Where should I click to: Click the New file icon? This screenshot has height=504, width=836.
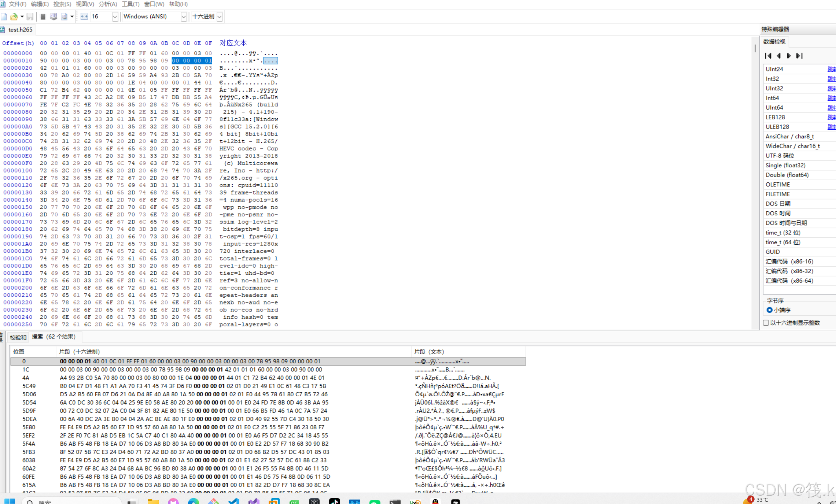click(4, 16)
